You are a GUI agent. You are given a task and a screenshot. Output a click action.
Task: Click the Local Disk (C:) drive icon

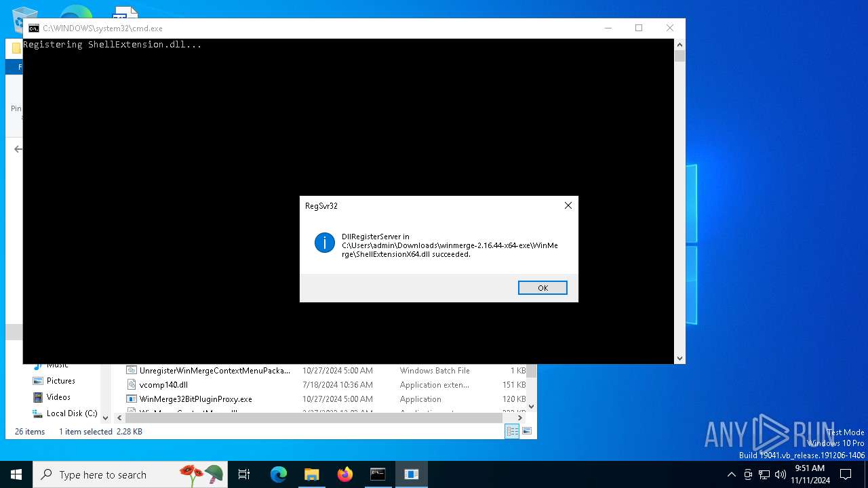point(38,413)
